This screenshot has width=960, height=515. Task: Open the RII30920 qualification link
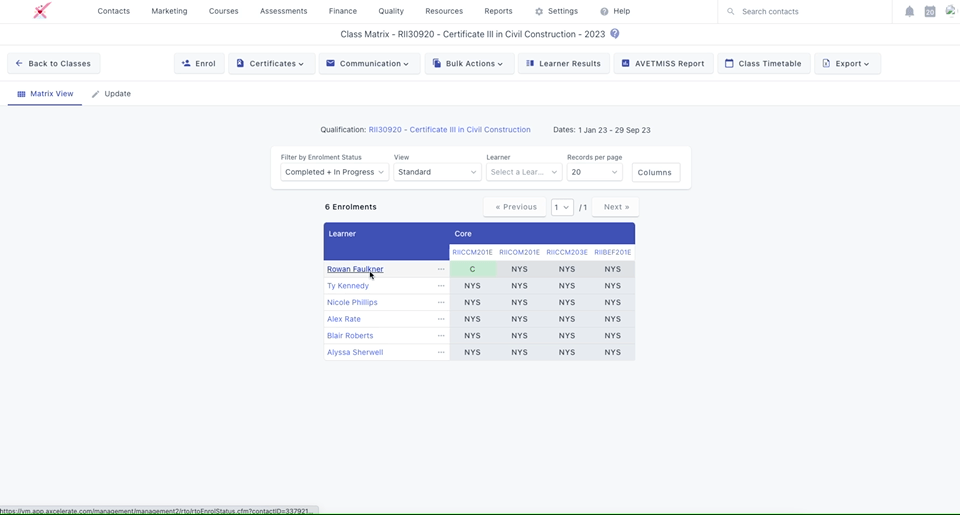(x=449, y=130)
